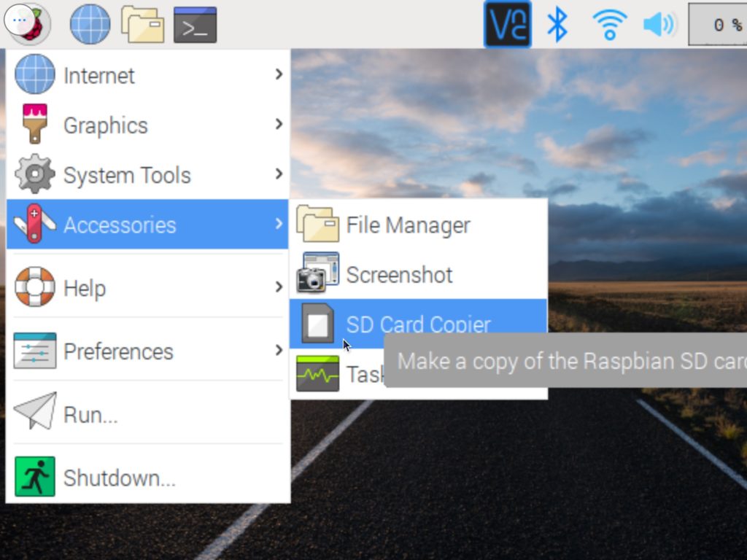Expand the Preferences submenu arrow

(x=279, y=351)
